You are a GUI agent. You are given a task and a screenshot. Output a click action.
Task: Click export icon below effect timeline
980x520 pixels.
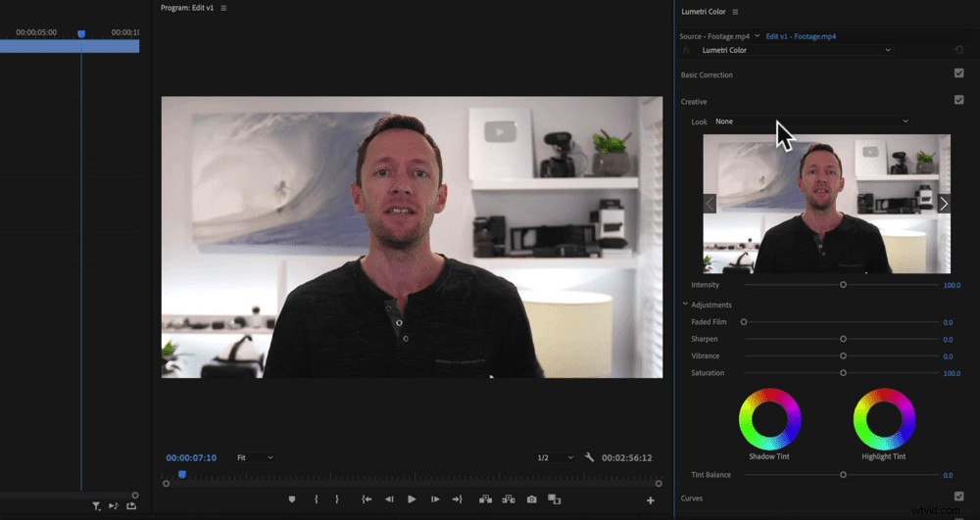coord(131,506)
